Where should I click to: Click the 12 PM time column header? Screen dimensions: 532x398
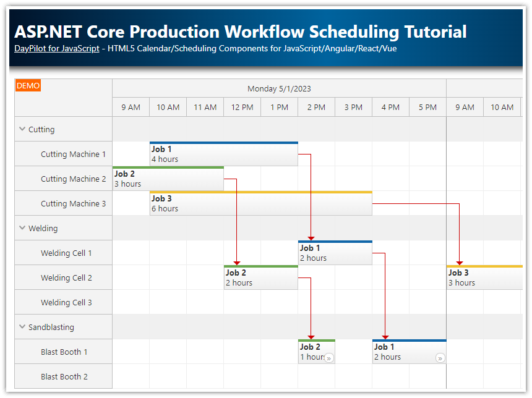pyautogui.click(x=242, y=107)
